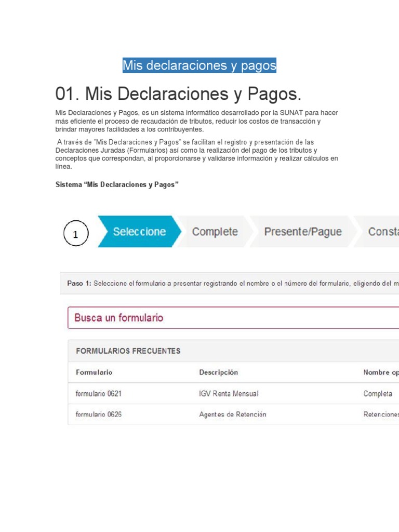Click the Sistema "Mis Declaraciones y Pagos" caption
Screen dimensions: 399x532
click(x=117, y=184)
